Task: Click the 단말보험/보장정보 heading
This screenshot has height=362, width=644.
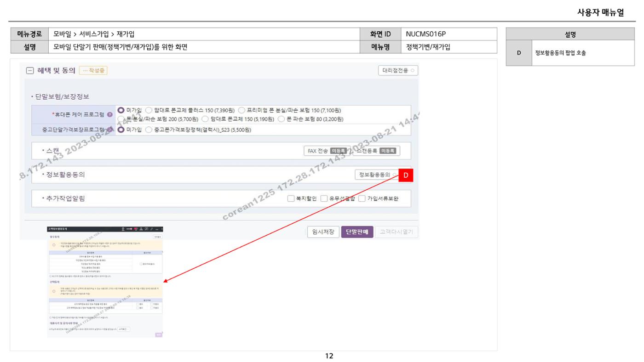Action: tap(62, 96)
